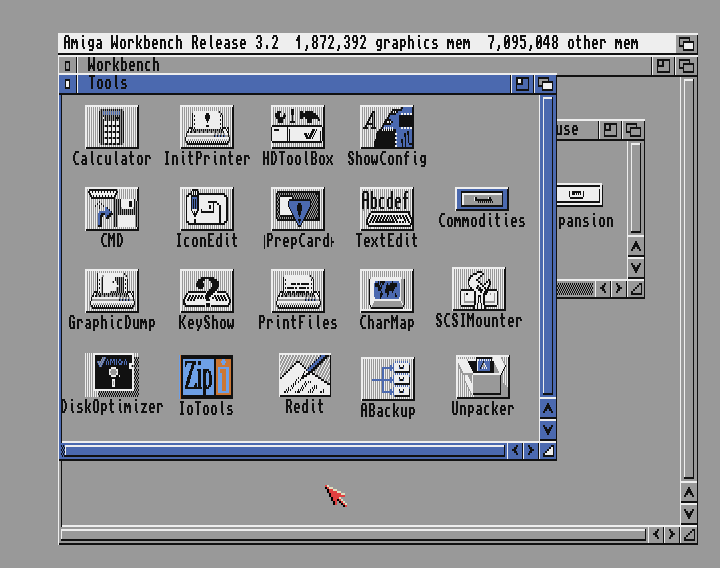
Task: Click the Workbench window zoom gadget
Action: click(x=663, y=66)
